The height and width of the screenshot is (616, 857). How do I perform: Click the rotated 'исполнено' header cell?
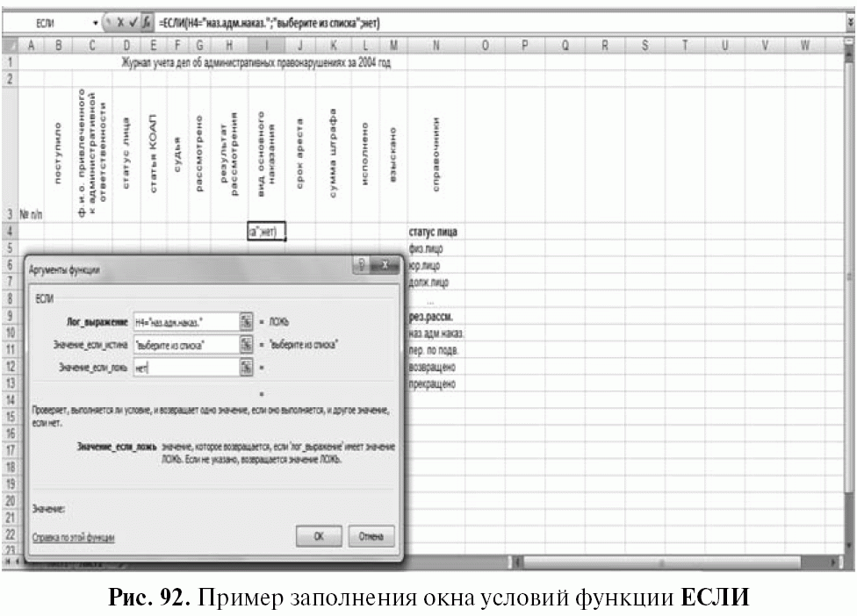coord(365,154)
